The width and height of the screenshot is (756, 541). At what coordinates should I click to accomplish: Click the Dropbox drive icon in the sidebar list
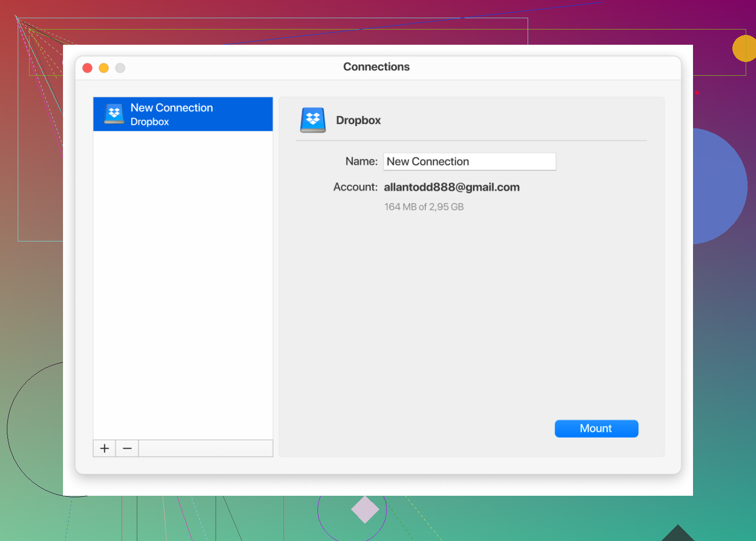114,114
